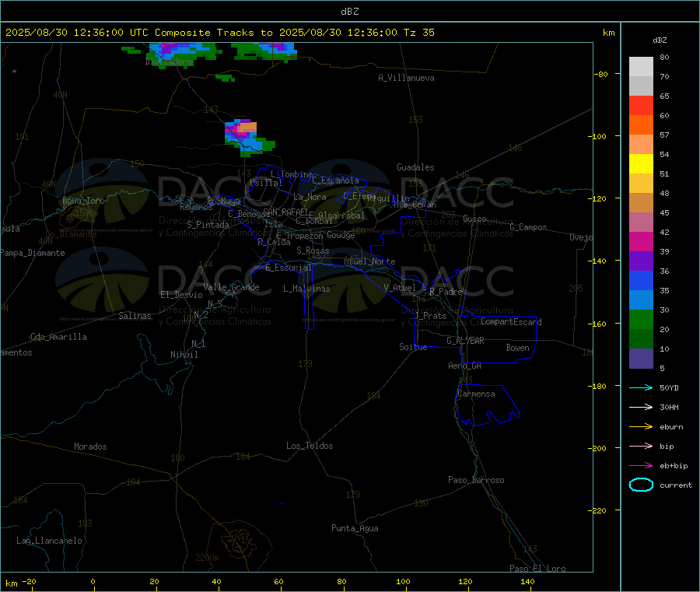The width and height of the screenshot is (700, 592).
Task: Click the timestamp header text
Action: (x=220, y=32)
